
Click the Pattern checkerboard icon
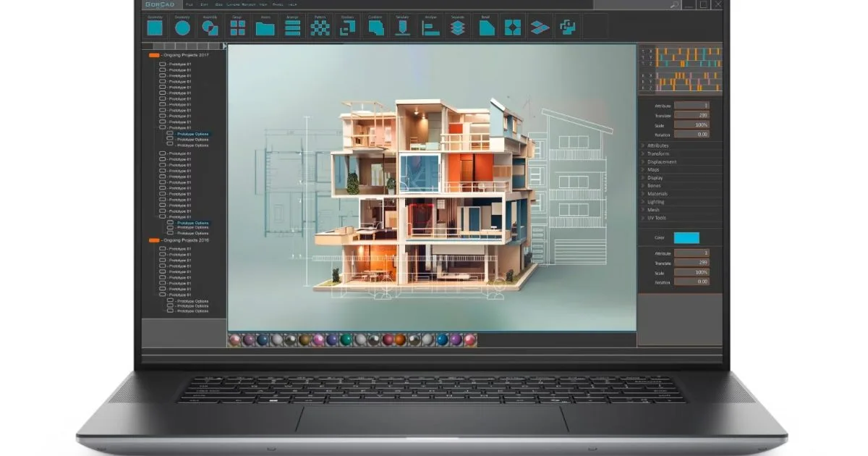point(320,28)
